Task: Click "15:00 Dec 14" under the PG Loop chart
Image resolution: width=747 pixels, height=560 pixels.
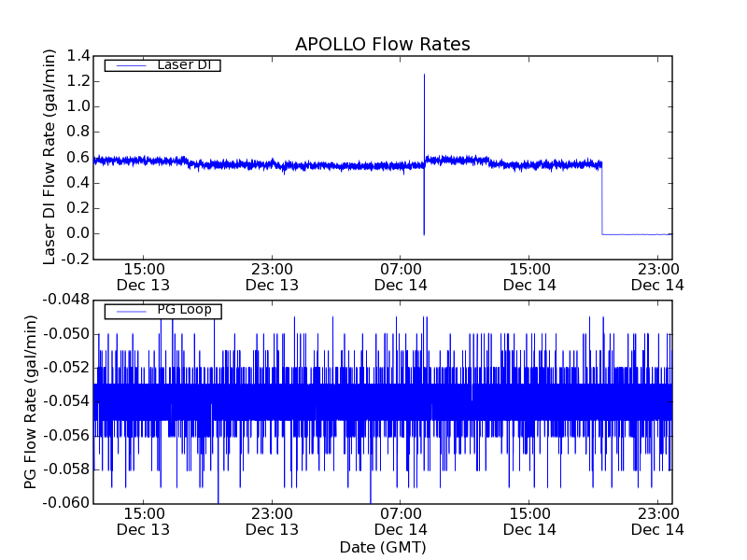Action: 529,522
